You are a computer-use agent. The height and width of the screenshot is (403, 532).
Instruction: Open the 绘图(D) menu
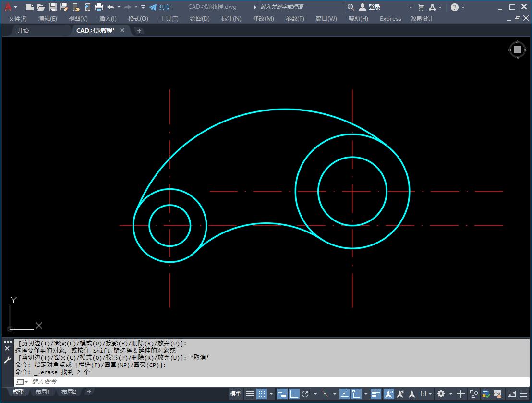click(x=200, y=18)
